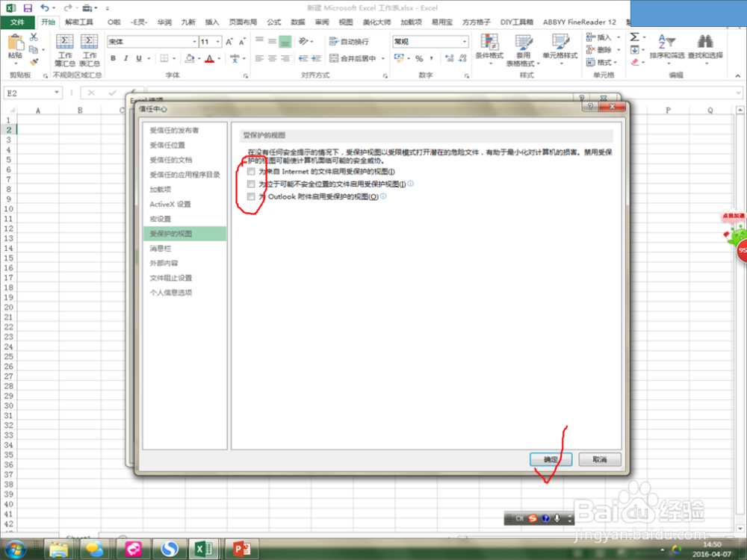Open the font name 宋体 dropdown
The height and width of the screenshot is (560, 747).
[x=194, y=42]
